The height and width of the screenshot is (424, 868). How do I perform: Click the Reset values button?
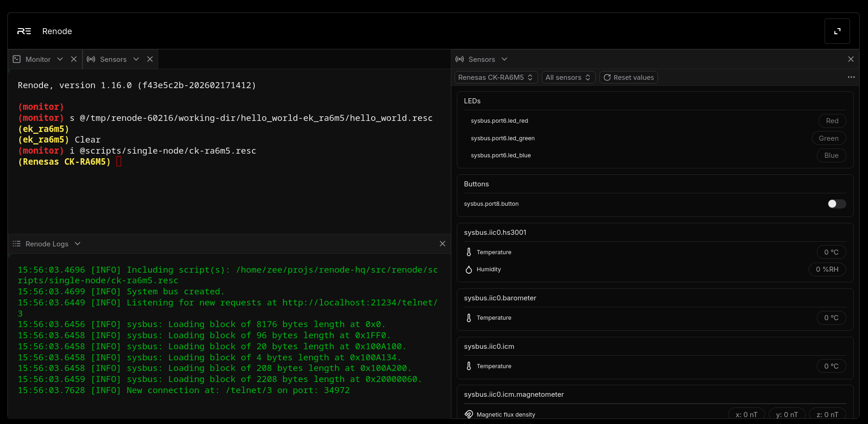pos(629,77)
